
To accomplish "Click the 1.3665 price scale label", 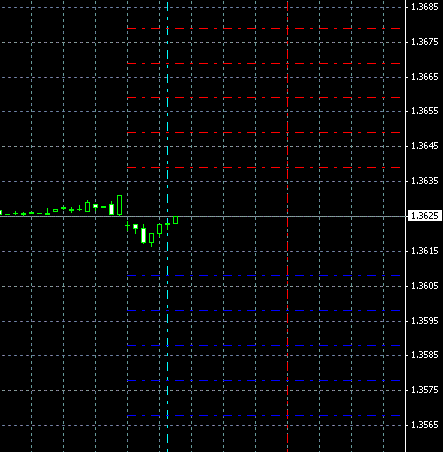I will coord(425,77).
